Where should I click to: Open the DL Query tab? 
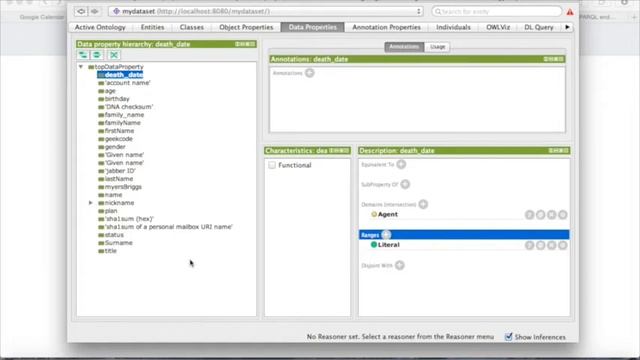pyautogui.click(x=539, y=27)
